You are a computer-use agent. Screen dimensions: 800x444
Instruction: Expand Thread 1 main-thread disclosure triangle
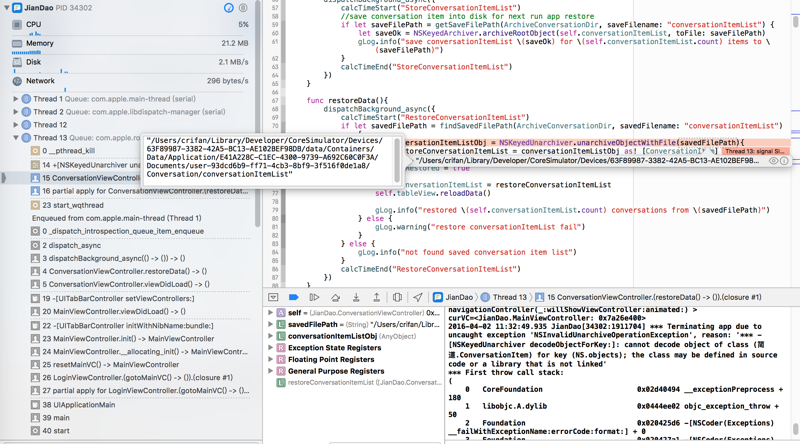[16, 99]
